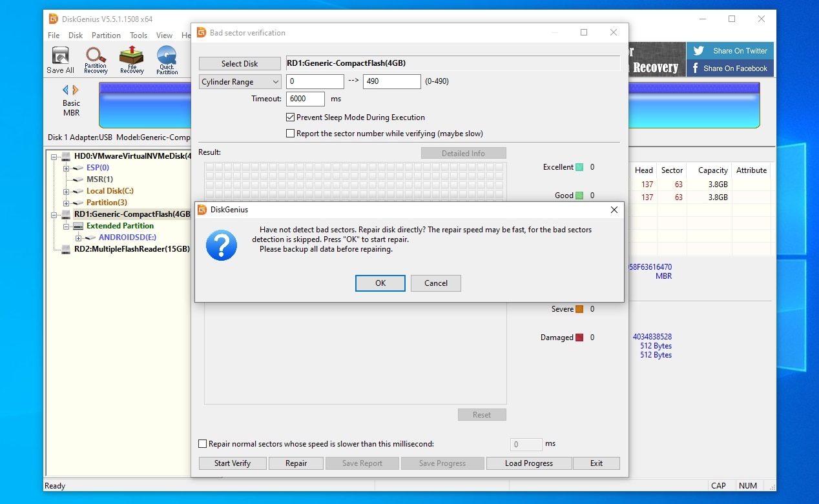Click the 4034838528 value in disk info
This screenshot has width=819, height=504.
point(652,337)
